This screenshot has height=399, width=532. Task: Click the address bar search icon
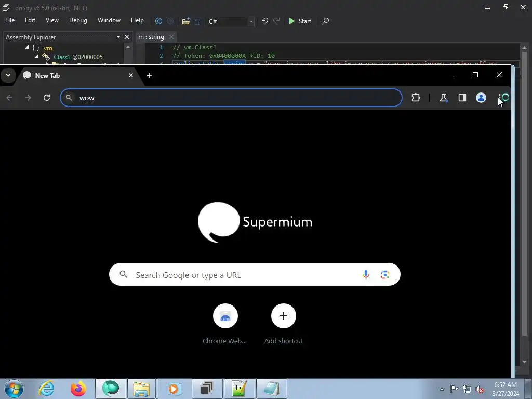[x=69, y=98]
